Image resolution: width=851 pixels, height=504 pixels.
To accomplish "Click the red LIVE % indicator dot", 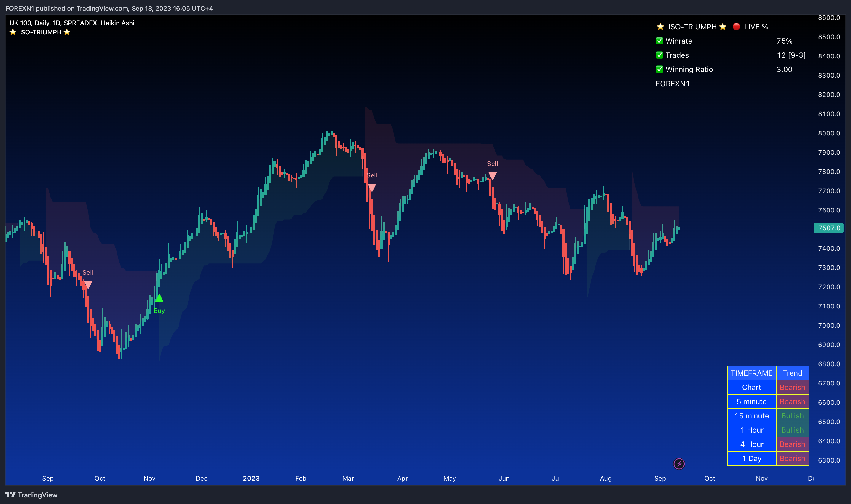I will pyautogui.click(x=736, y=26).
